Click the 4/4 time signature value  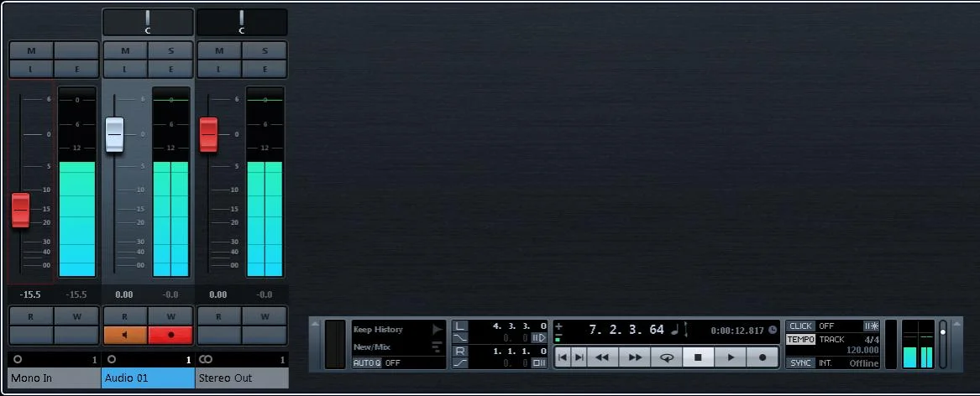pos(870,339)
